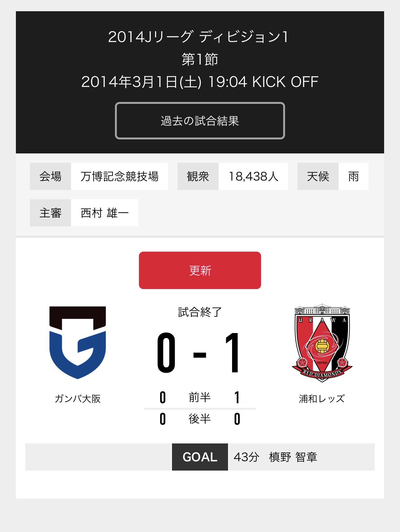400x532 pixels.
Task: Click the Urawa Red Diamonds crest
Action: tap(322, 342)
